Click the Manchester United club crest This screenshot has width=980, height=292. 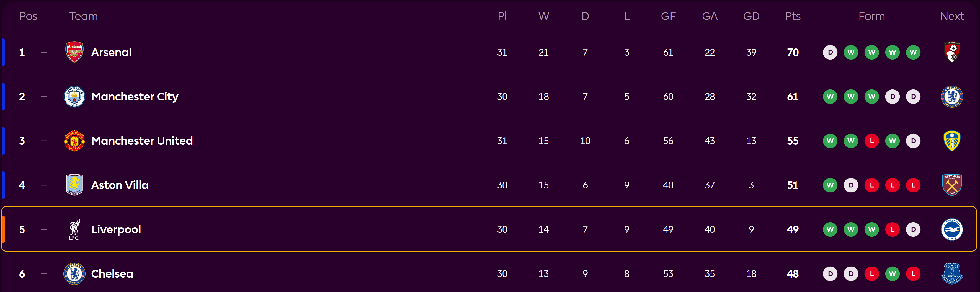coord(74,141)
